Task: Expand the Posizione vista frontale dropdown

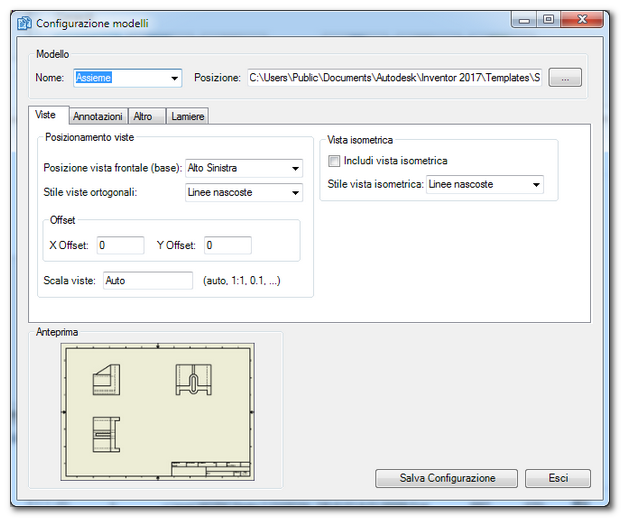Action: pyautogui.click(x=244, y=168)
